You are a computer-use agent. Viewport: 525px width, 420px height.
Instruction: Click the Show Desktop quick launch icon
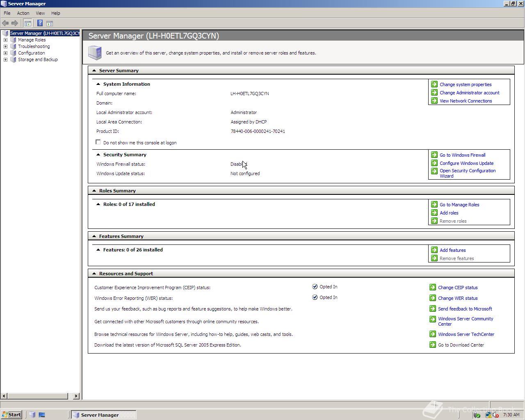(42, 415)
